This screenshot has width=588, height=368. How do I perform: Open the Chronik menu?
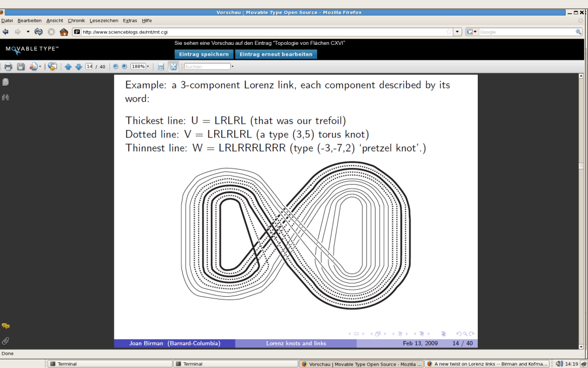click(76, 20)
